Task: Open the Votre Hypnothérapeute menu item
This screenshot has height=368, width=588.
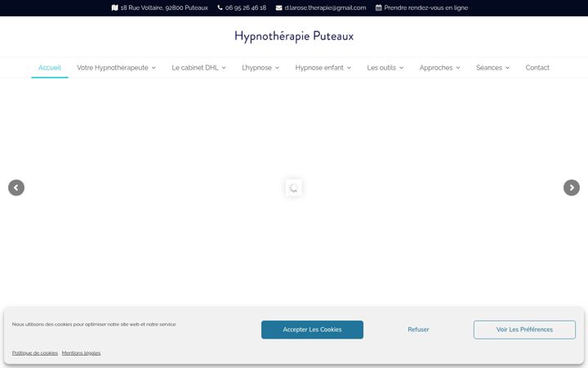Action: click(x=113, y=68)
